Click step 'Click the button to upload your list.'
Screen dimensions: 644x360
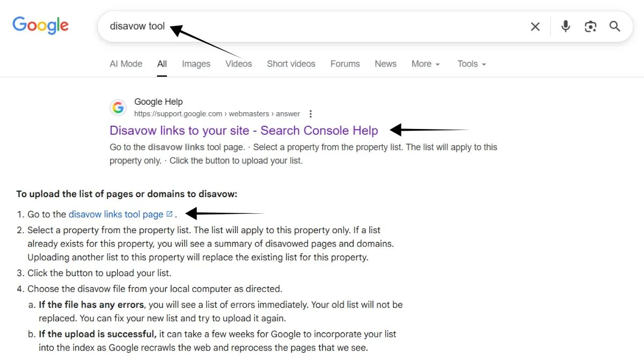coord(99,272)
